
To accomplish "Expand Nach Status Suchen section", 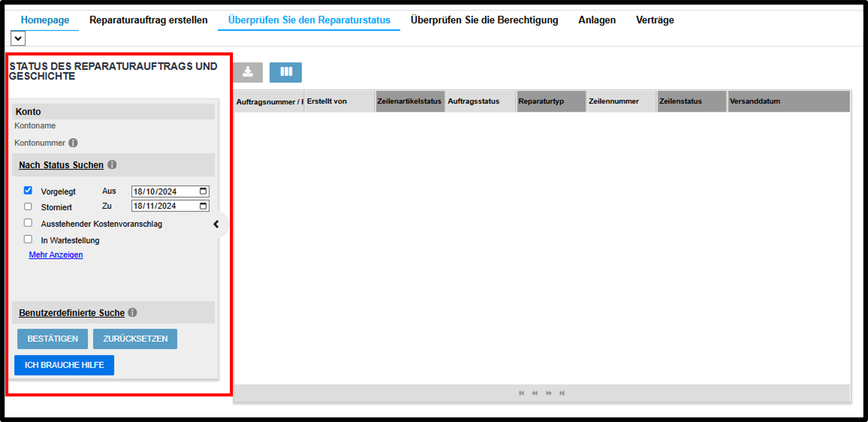I will click(61, 165).
